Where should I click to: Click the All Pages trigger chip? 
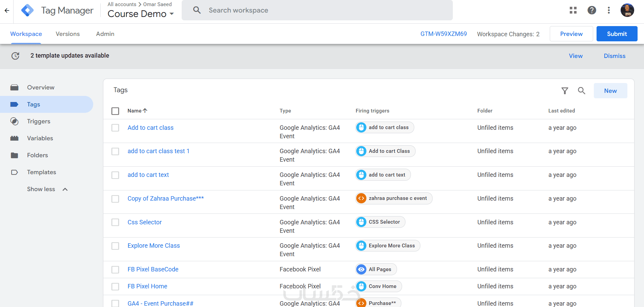(376, 269)
